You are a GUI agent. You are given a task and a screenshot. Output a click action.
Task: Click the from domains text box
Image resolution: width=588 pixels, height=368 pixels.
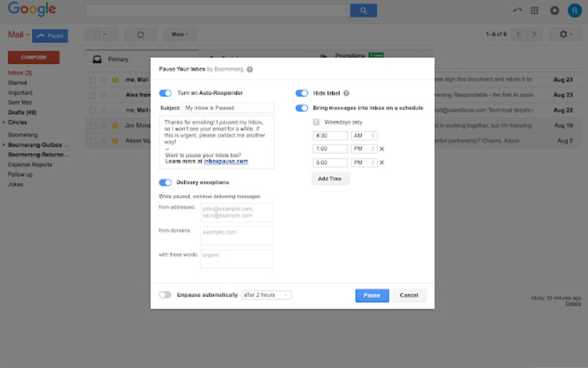point(237,235)
